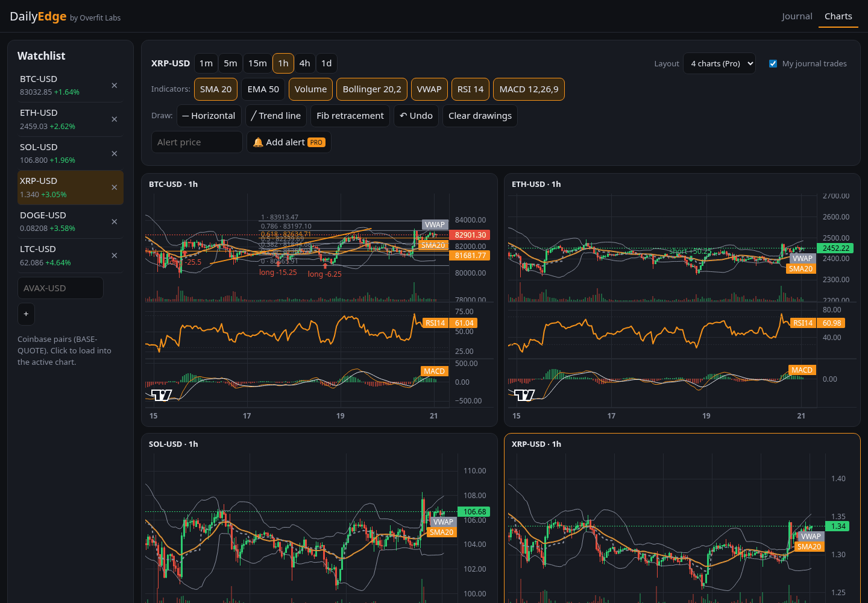Click the BTC-USD · 1h chart title

click(173, 185)
